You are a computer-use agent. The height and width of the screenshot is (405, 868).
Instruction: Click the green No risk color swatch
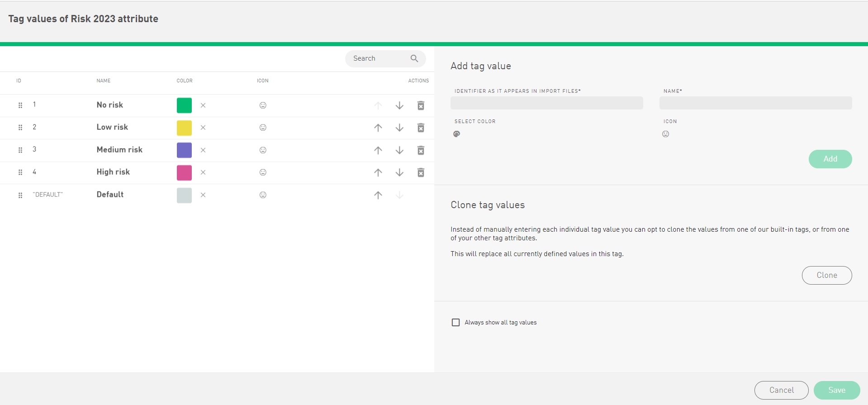[x=184, y=105]
